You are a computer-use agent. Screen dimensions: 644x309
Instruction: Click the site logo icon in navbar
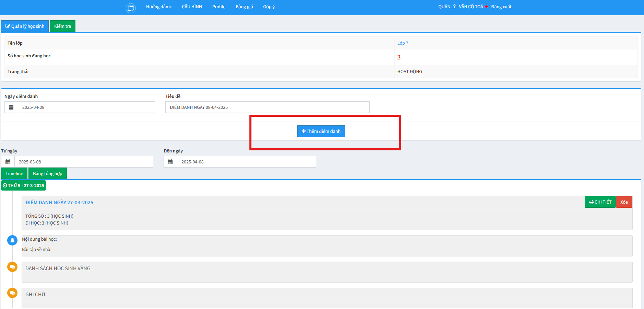coord(131,8)
